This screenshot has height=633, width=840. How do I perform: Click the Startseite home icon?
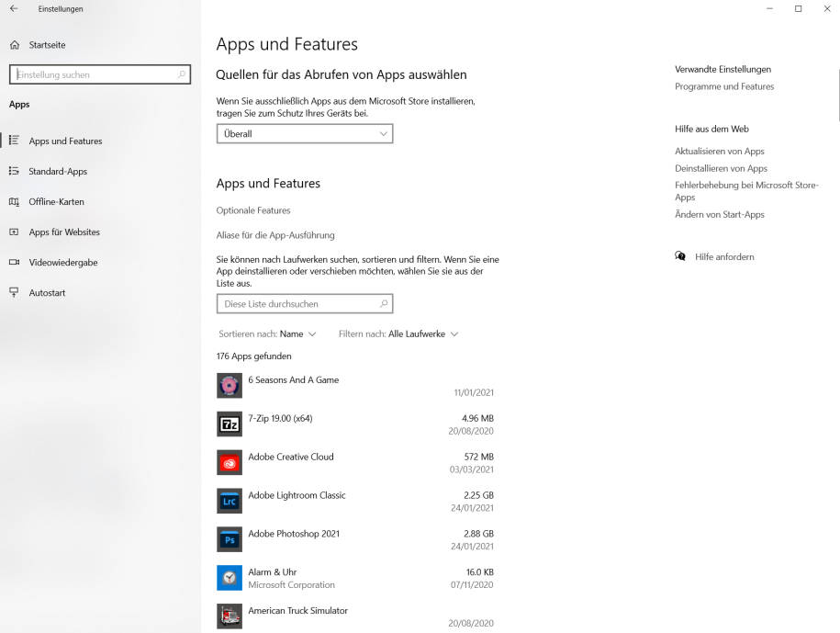coord(15,45)
